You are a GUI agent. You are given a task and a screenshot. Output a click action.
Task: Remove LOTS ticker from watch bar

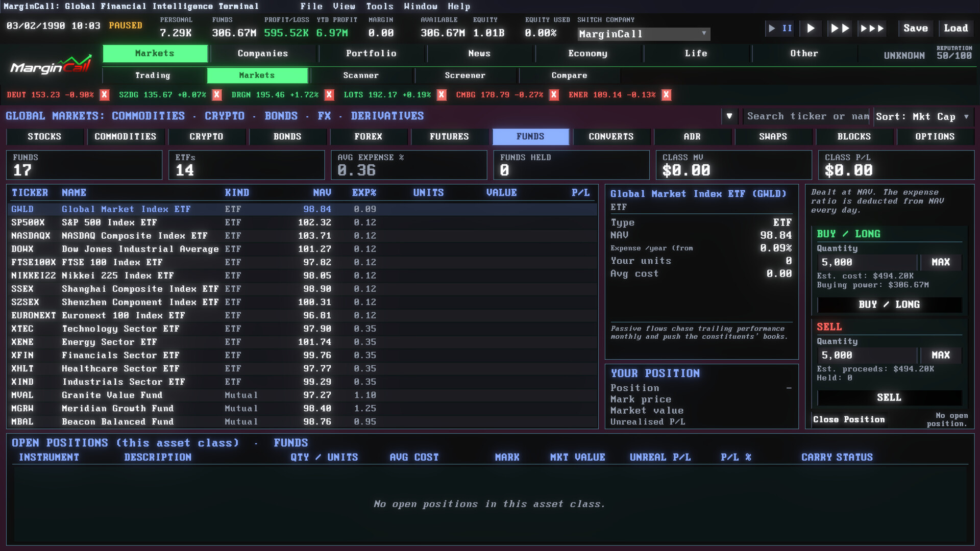point(442,95)
